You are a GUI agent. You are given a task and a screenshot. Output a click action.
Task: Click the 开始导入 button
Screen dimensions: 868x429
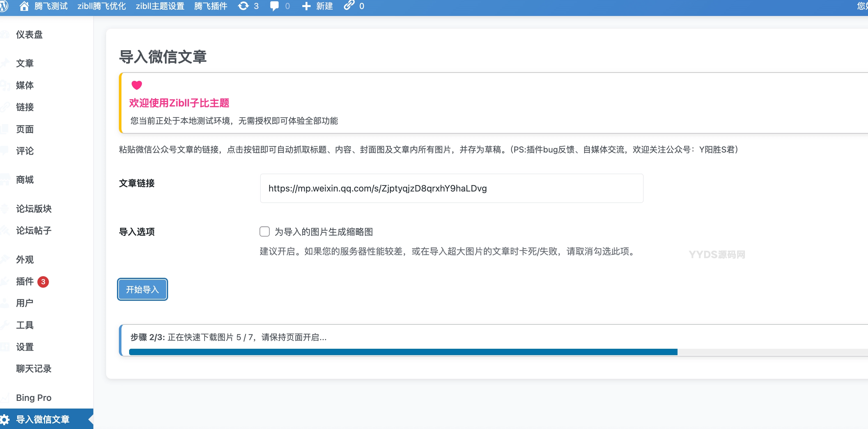(142, 289)
